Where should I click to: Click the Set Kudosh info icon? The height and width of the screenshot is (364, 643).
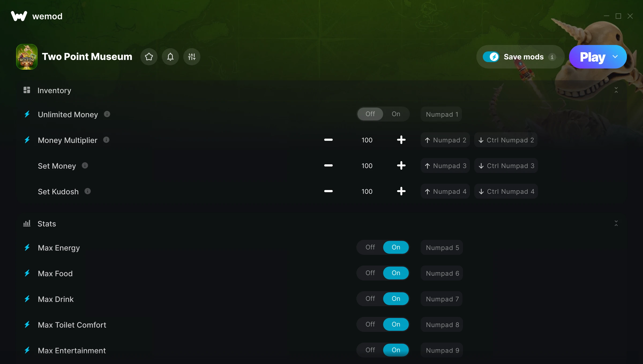click(88, 191)
